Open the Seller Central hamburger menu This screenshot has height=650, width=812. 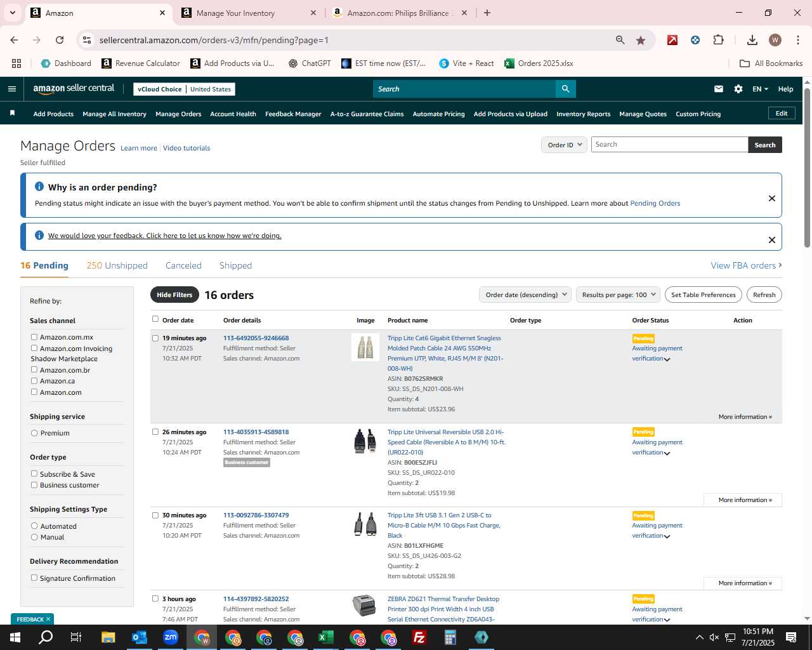click(11, 89)
